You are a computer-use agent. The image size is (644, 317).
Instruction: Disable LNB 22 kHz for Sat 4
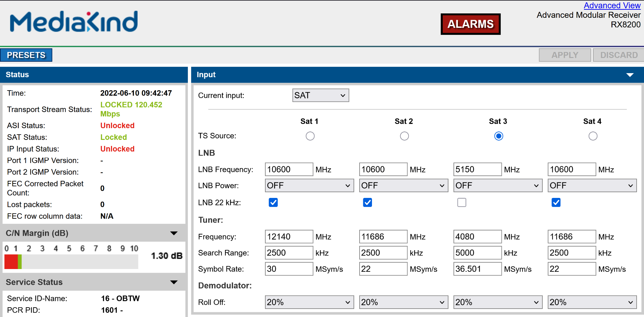(556, 203)
